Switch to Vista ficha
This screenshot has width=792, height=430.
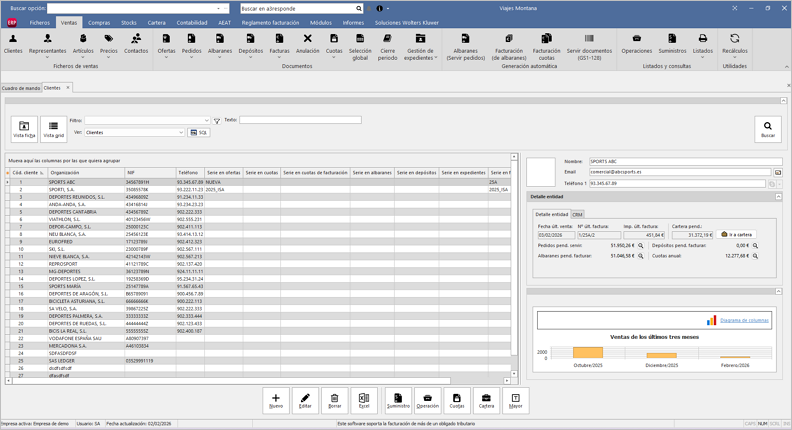coord(24,129)
